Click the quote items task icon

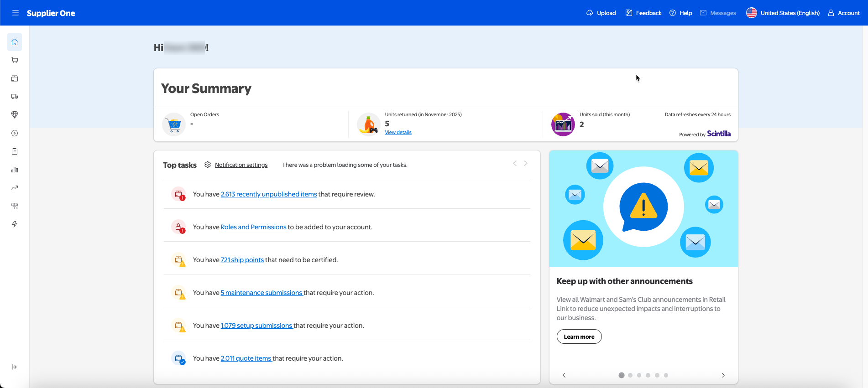pos(179,358)
